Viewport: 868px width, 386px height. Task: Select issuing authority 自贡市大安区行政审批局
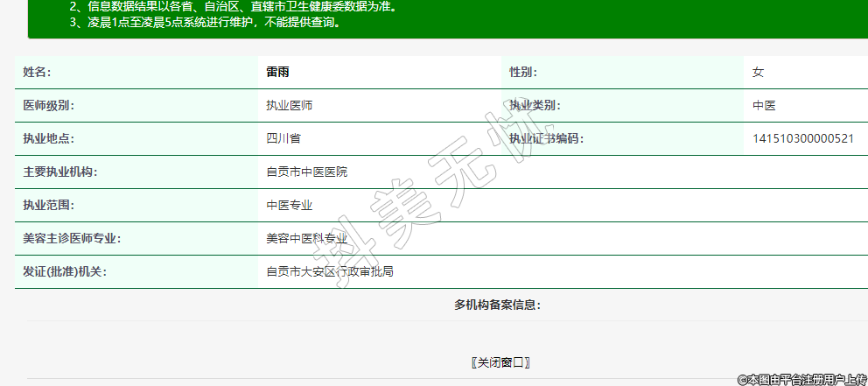[329, 272]
